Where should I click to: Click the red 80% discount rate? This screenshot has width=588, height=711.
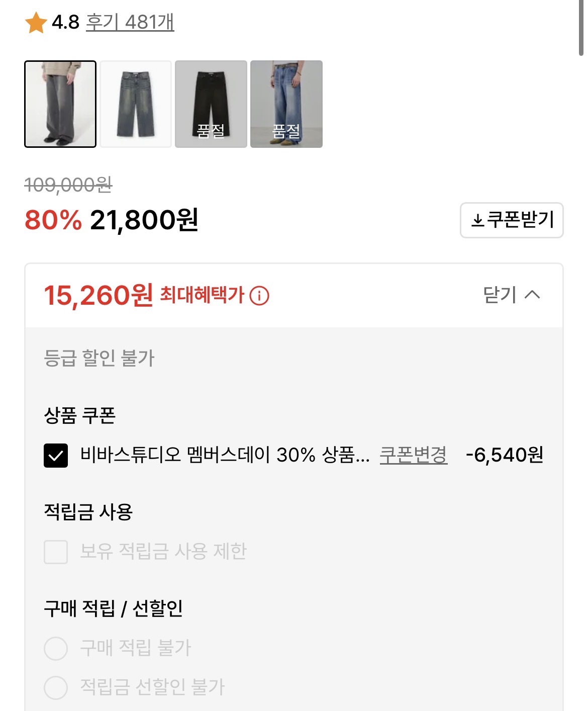[x=53, y=220]
